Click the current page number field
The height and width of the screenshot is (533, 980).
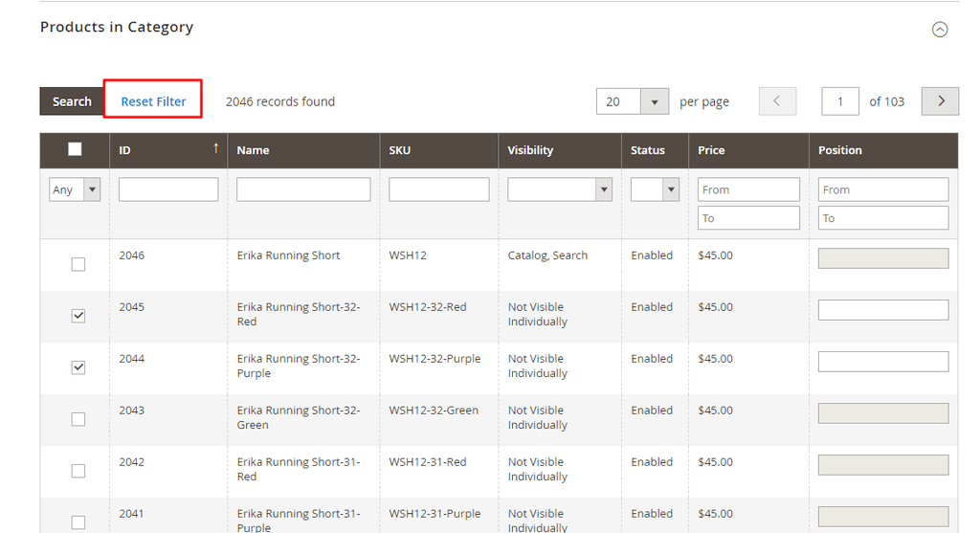[x=840, y=101]
